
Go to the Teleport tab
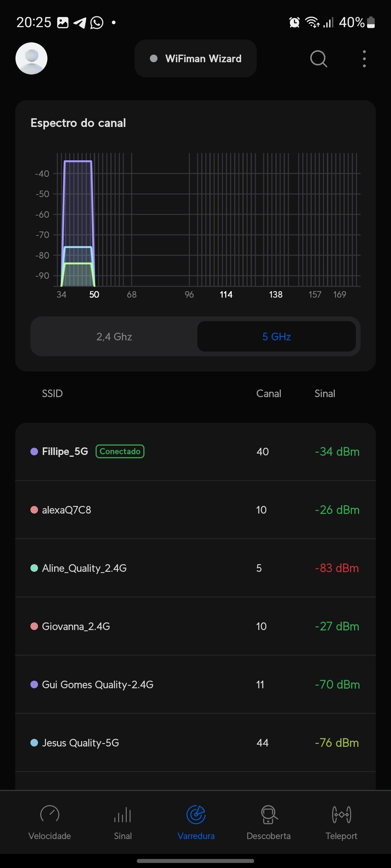tap(341, 822)
